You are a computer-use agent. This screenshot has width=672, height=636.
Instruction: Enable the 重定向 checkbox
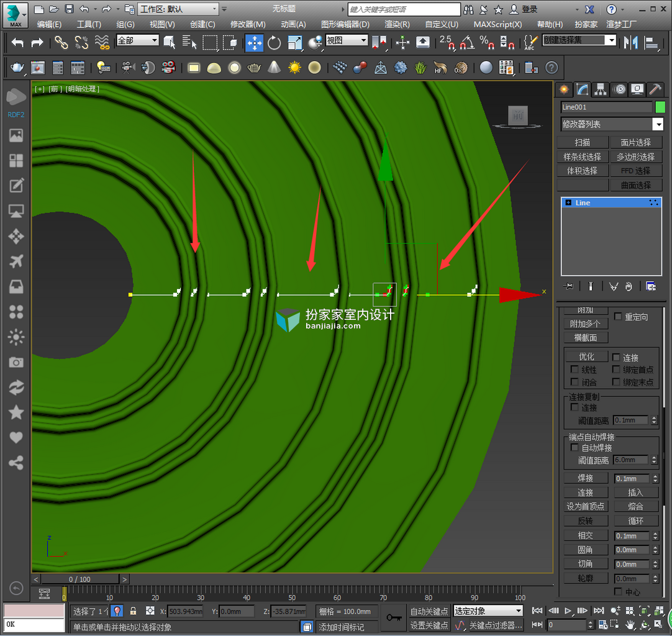coord(617,316)
